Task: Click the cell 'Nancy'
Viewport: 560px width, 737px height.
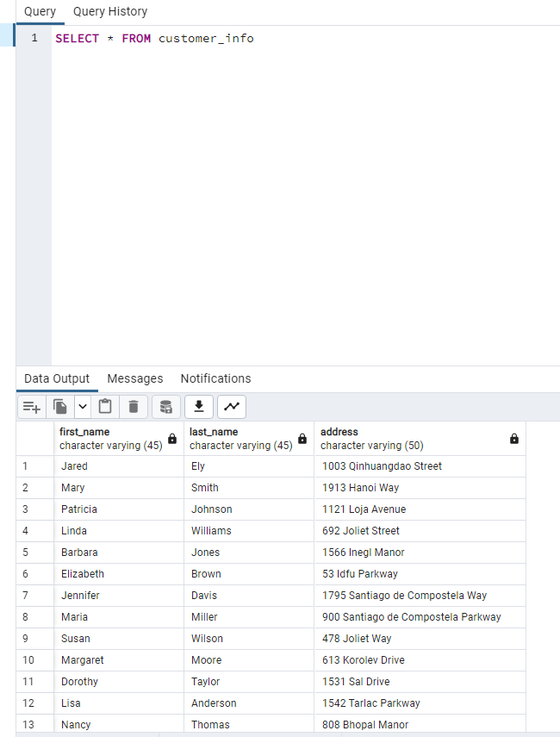Action: tap(119, 724)
